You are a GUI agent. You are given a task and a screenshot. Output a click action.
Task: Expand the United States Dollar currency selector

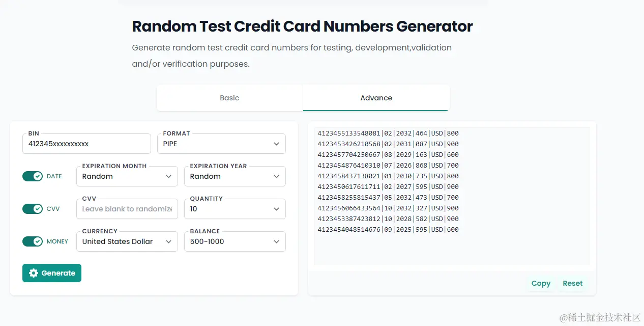(127, 241)
